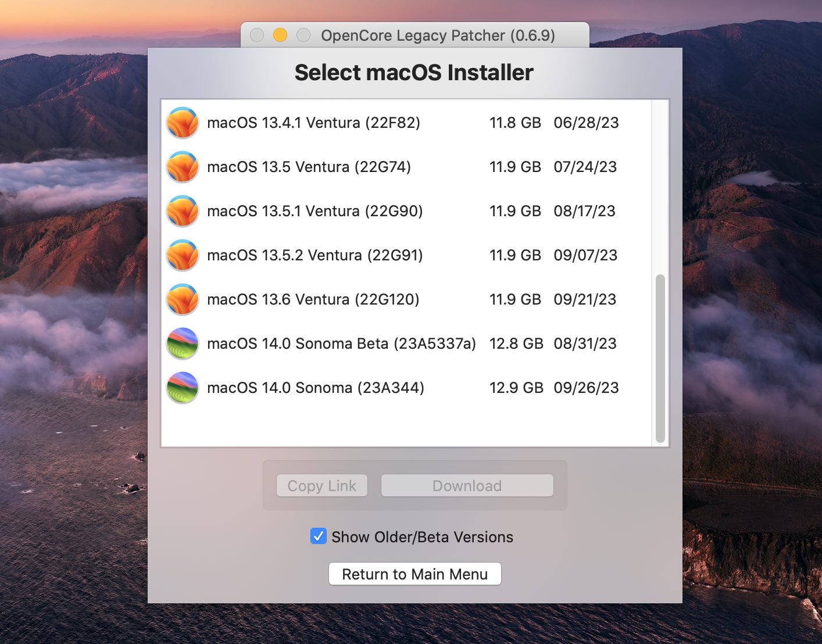
Task: Click the Download button
Action: point(467,485)
